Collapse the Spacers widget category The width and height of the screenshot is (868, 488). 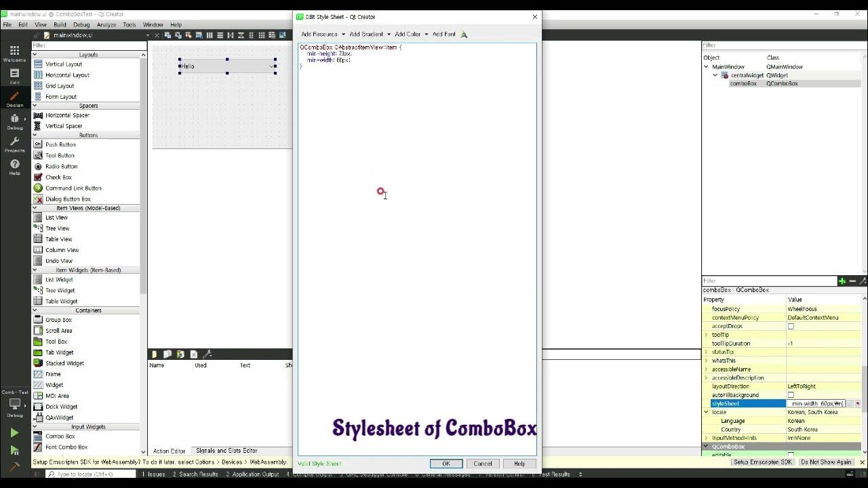click(35, 106)
